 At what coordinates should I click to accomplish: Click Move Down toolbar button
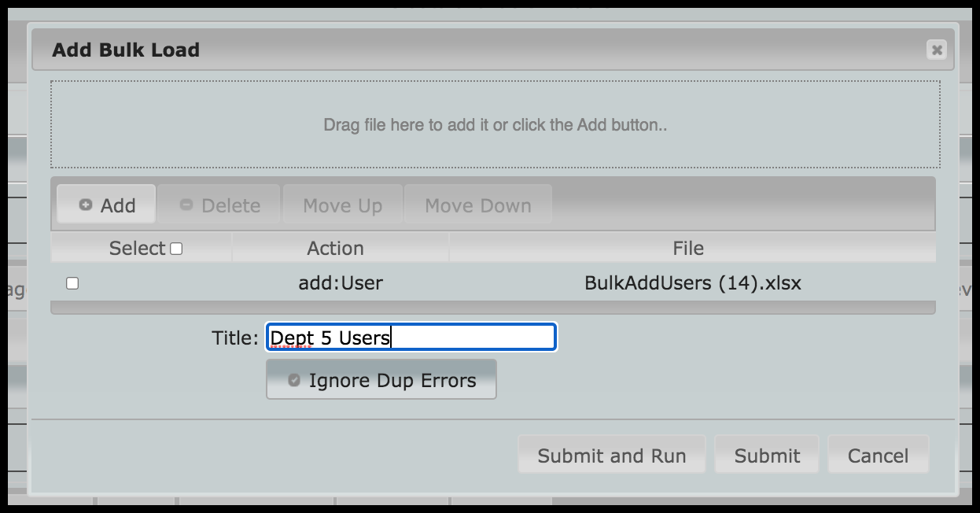pos(478,205)
